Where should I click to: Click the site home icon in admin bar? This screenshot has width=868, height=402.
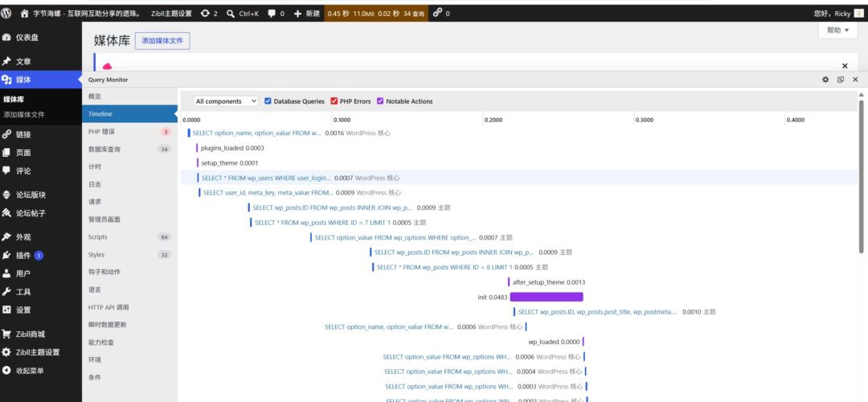pos(24,14)
